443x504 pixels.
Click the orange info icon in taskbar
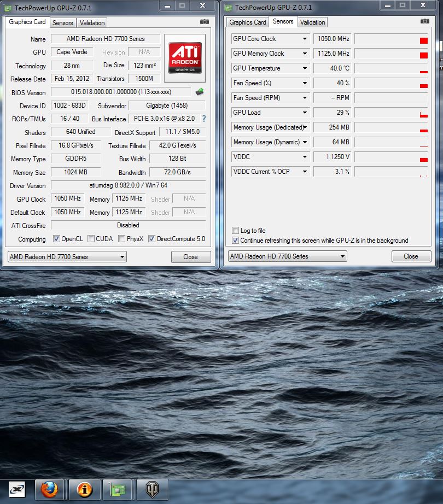click(84, 490)
